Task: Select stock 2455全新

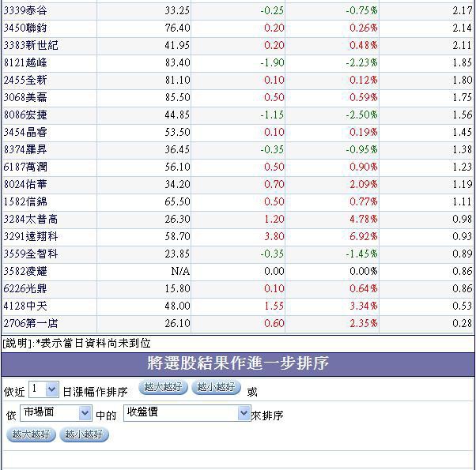Action: click(x=25, y=80)
